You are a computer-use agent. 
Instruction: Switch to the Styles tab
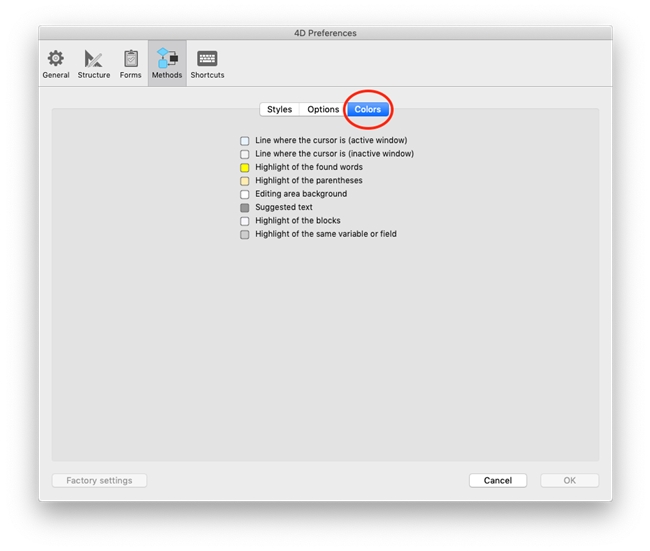[x=280, y=109]
